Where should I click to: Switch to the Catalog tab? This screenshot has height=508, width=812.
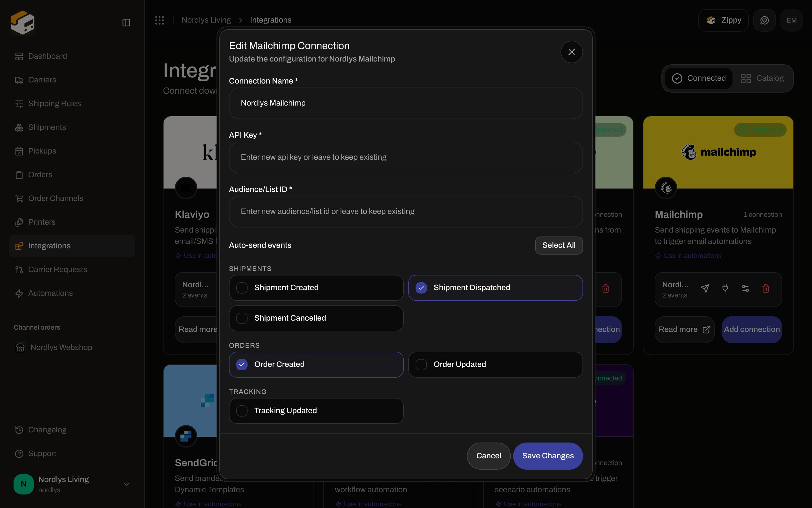pyautogui.click(x=762, y=78)
